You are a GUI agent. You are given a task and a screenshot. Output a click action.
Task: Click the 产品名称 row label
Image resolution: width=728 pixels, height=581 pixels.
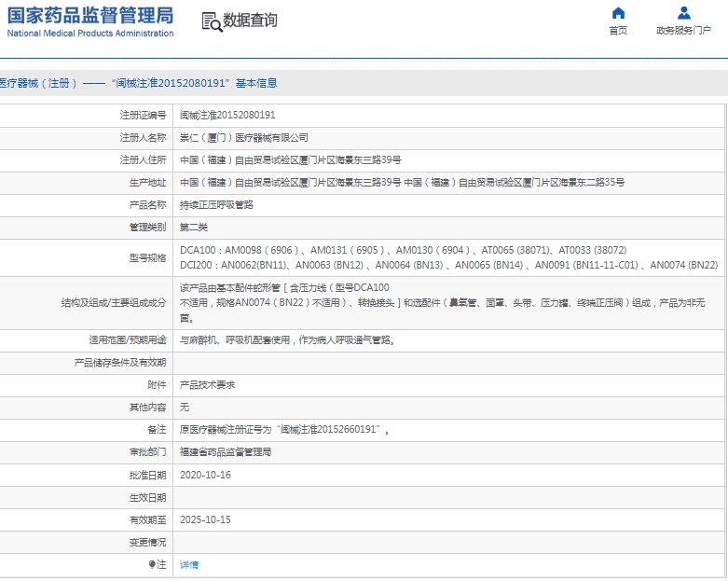147,205
